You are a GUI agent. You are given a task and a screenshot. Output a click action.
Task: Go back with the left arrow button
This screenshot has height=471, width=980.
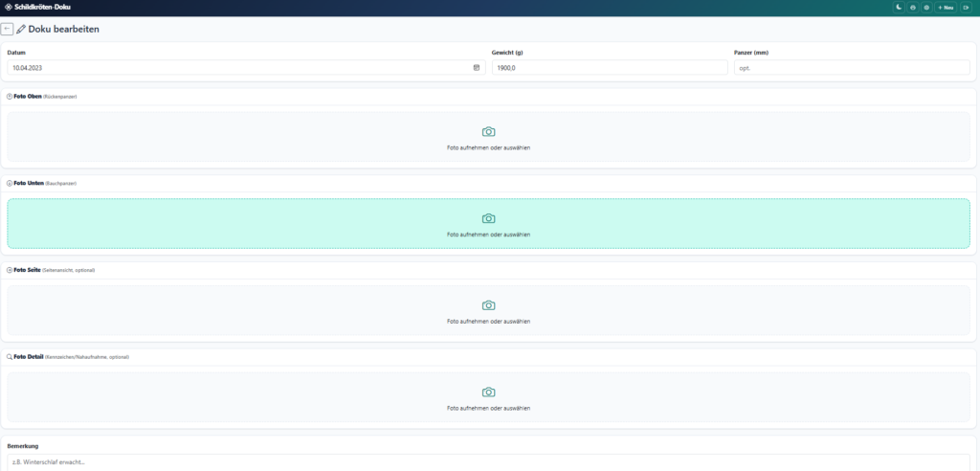click(x=8, y=29)
